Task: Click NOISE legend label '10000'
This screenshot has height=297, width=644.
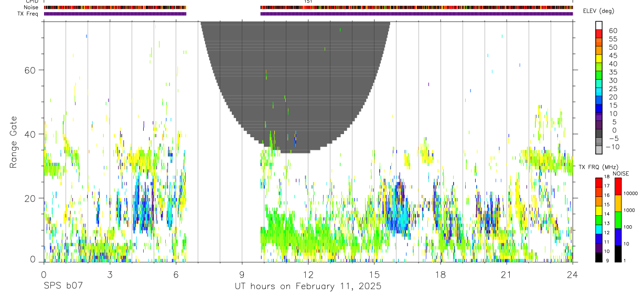Action: tap(630, 193)
